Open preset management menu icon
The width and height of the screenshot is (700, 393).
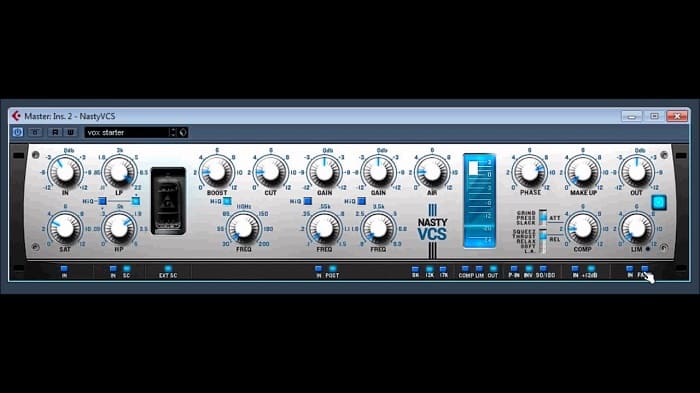[183, 132]
